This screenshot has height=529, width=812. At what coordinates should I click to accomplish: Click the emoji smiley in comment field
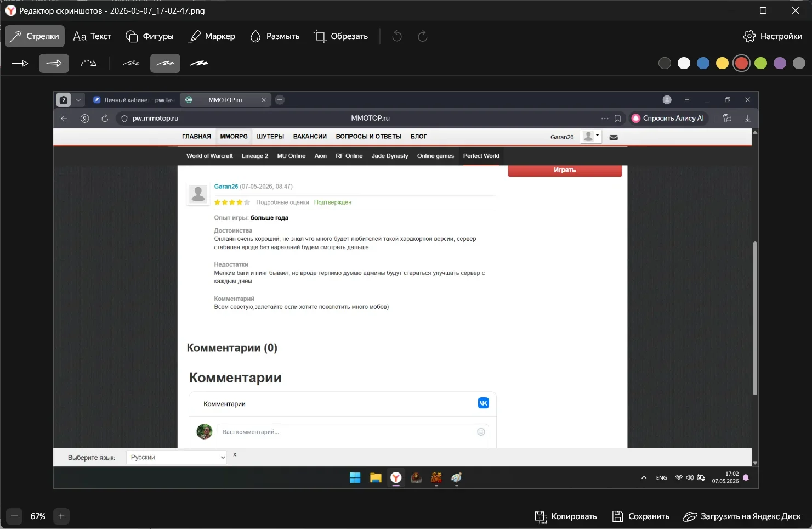(x=481, y=432)
